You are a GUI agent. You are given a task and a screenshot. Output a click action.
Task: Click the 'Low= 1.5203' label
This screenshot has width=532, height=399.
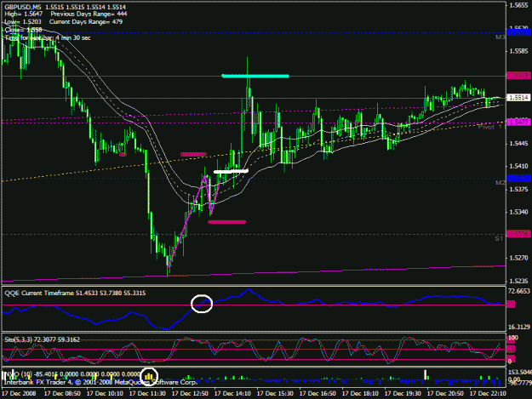[x=23, y=22]
